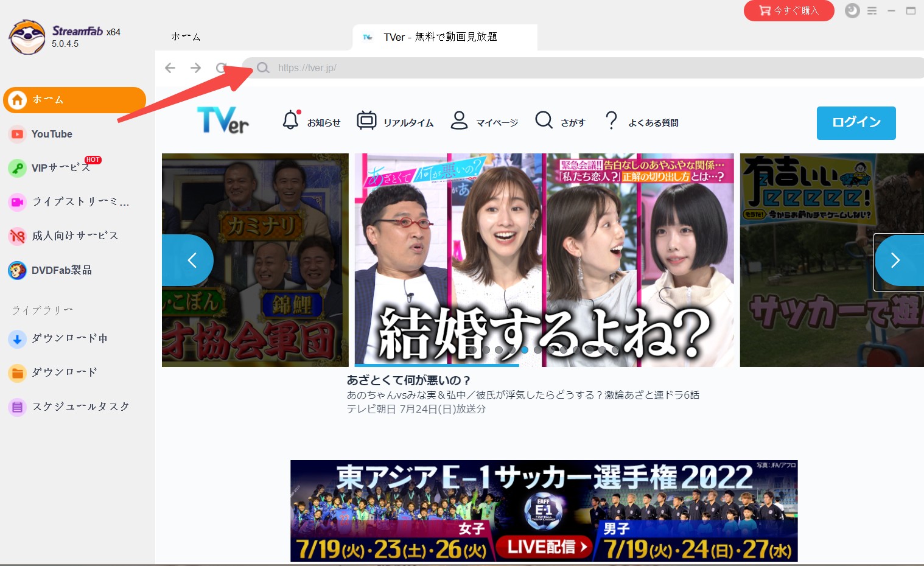Click the orange home icon
The height and width of the screenshot is (566, 924).
17,100
